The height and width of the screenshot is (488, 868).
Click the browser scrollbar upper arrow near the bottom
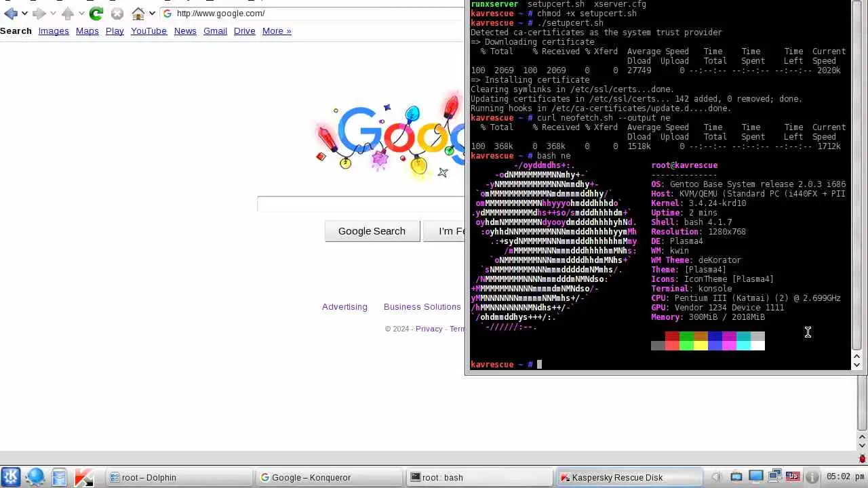coord(863,436)
